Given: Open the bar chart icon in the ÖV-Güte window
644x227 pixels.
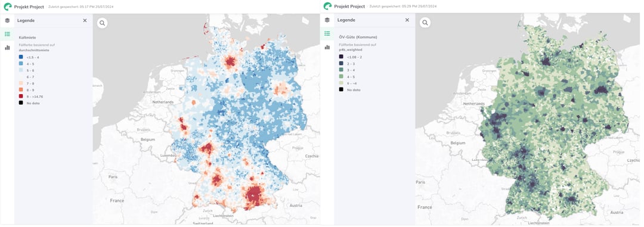Looking at the screenshot, I should pyautogui.click(x=327, y=47).
